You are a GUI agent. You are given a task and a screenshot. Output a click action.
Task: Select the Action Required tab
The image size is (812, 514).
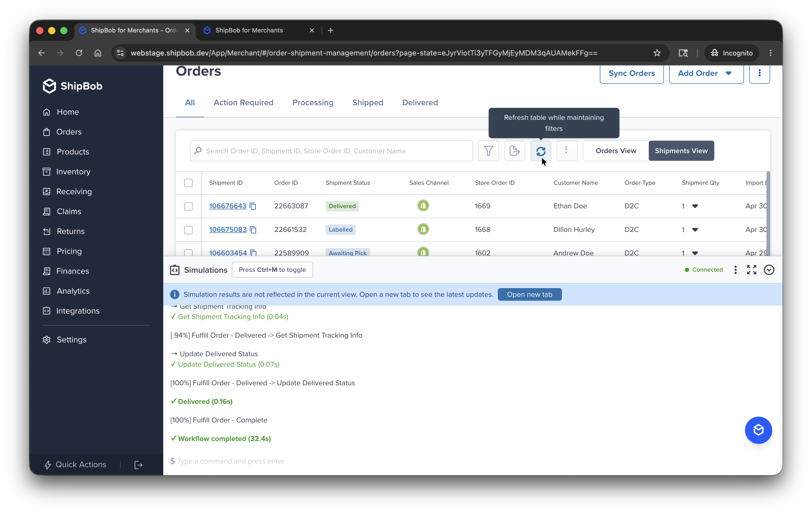coord(244,103)
